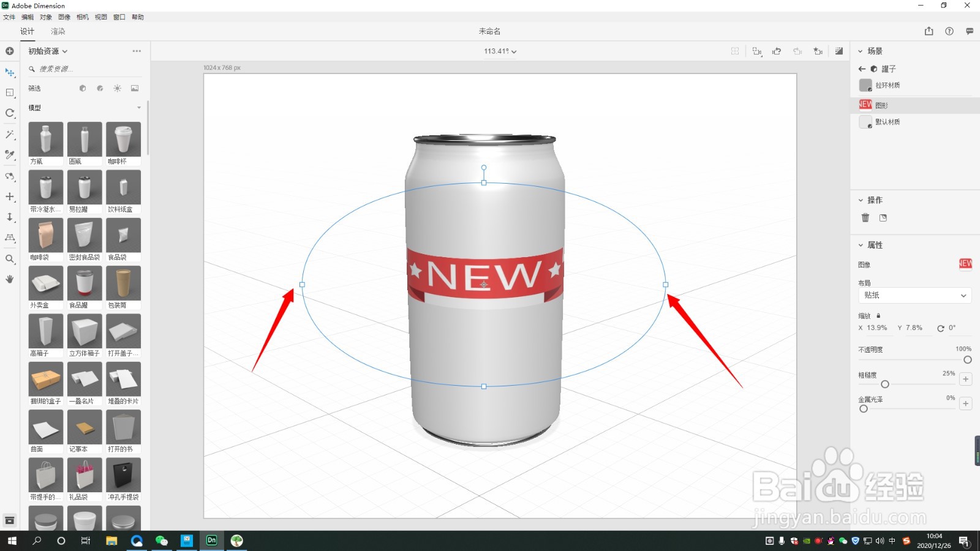Viewport: 980px width, 551px height.
Task: Select the 默认材质 material row
Action: point(915,122)
